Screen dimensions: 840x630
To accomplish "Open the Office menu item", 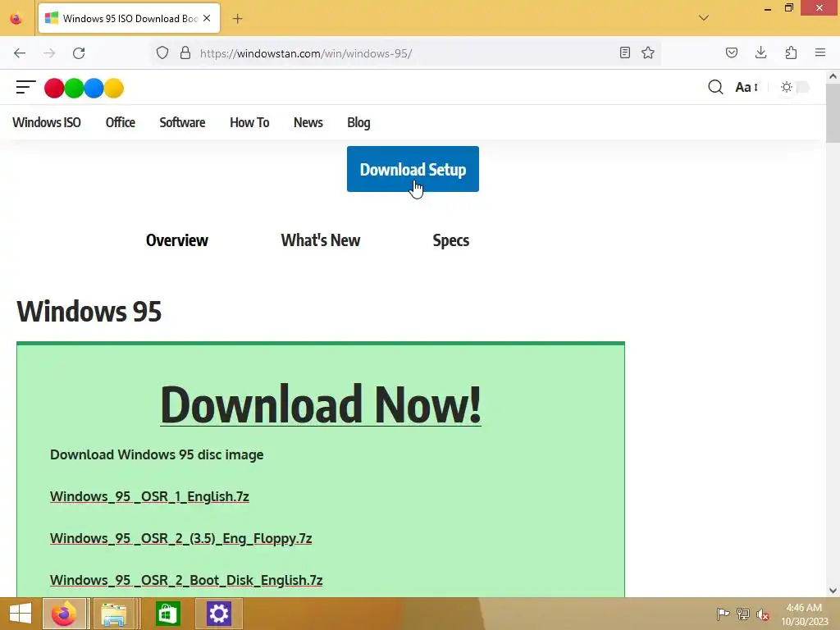I will (120, 123).
